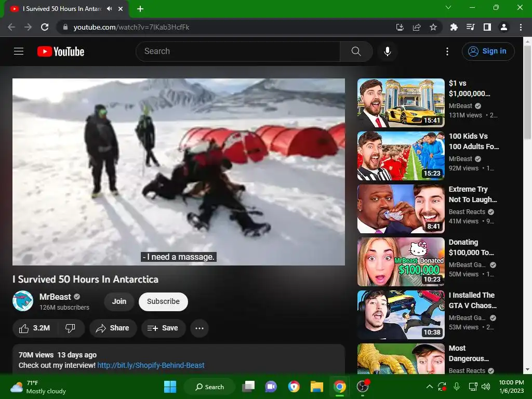Screen dimensions: 532x399
Task: Open Task View on taskbar
Action: [248, 387]
